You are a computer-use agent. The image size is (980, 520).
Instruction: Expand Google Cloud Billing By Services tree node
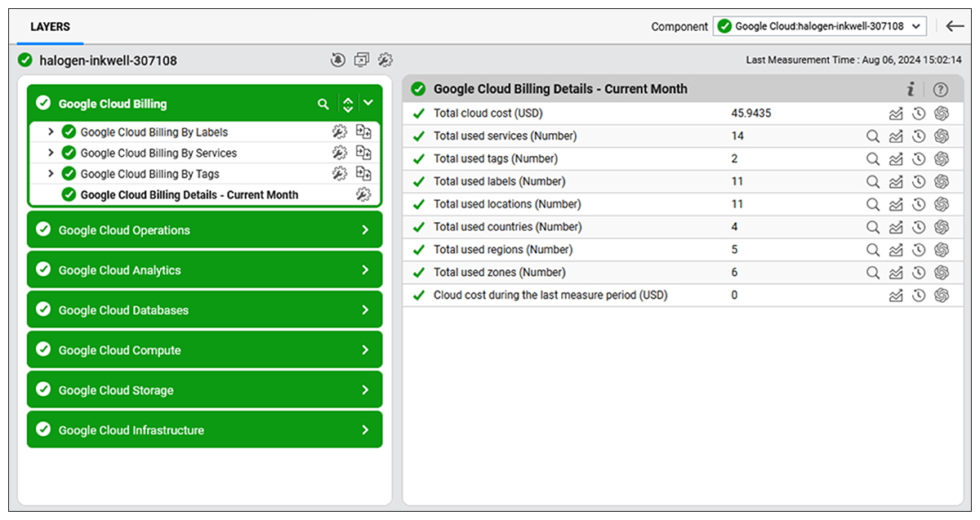click(51, 153)
